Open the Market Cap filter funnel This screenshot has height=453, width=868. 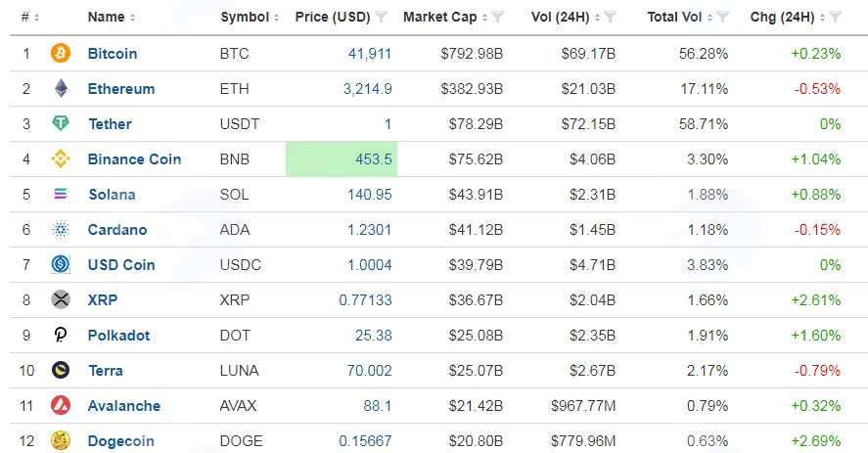click(x=498, y=18)
